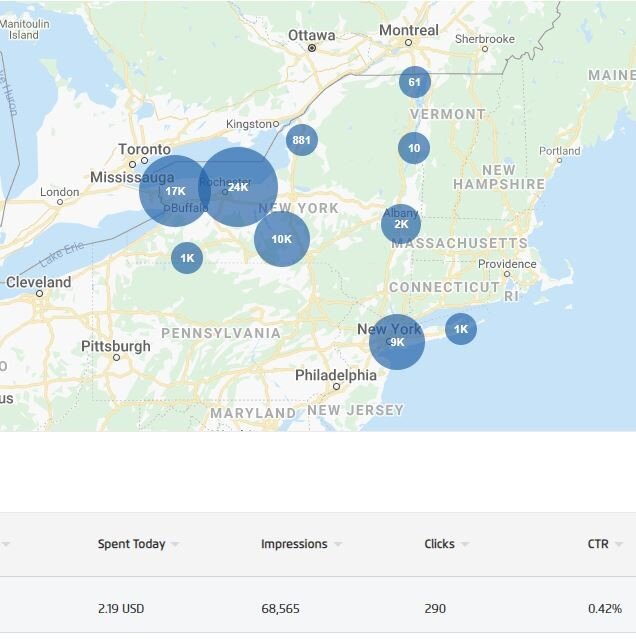
Task: Click the Clicks column header
Action: (x=439, y=544)
